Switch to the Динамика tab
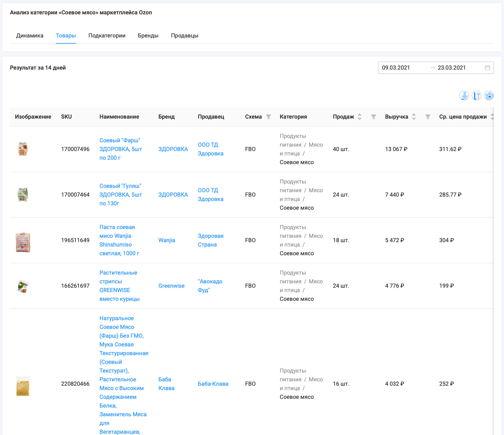The height and width of the screenshot is (435, 504). 30,36
